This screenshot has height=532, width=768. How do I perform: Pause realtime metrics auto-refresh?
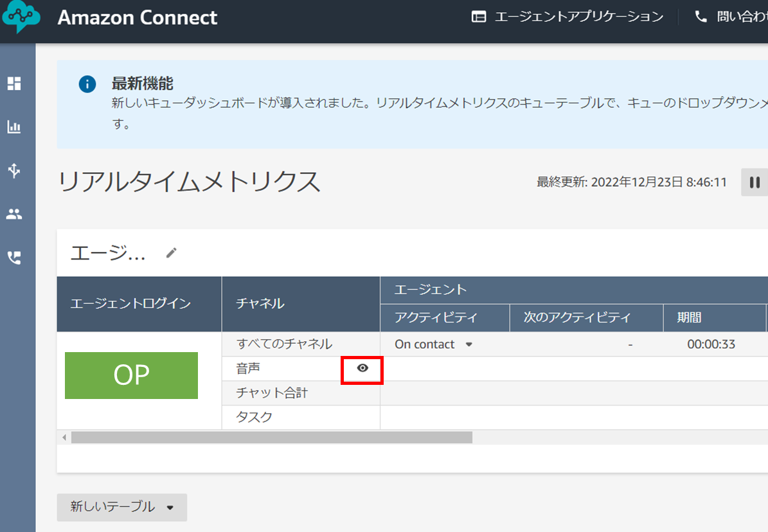pyautogui.click(x=755, y=182)
